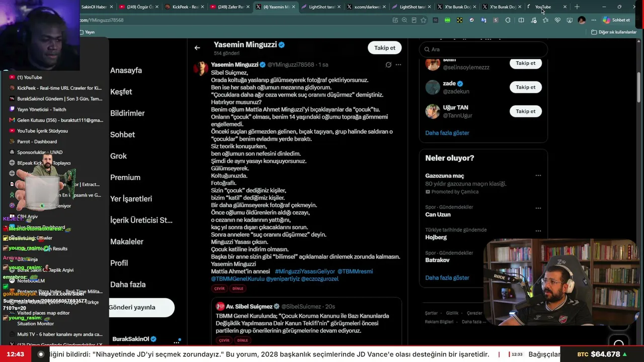The image size is (644, 362).
Task: Open the Batrakov trending topic
Action: (x=437, y=260)
